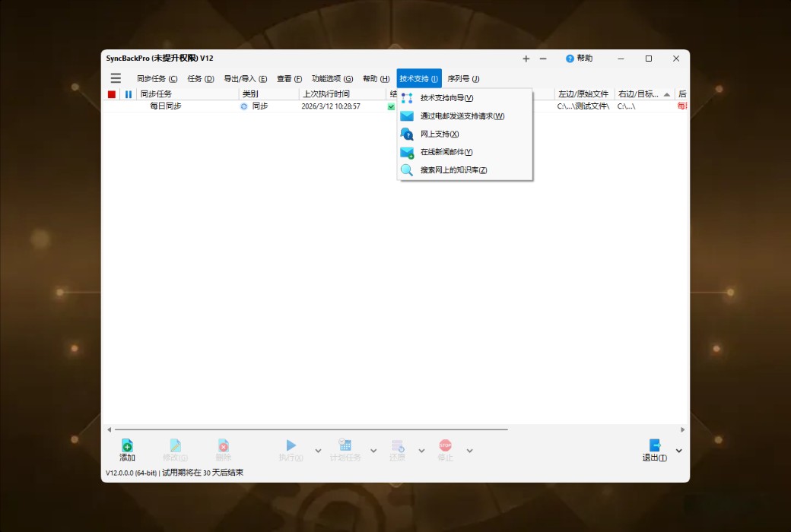Open the hamburger main menu icon

[x=116, y=78]
